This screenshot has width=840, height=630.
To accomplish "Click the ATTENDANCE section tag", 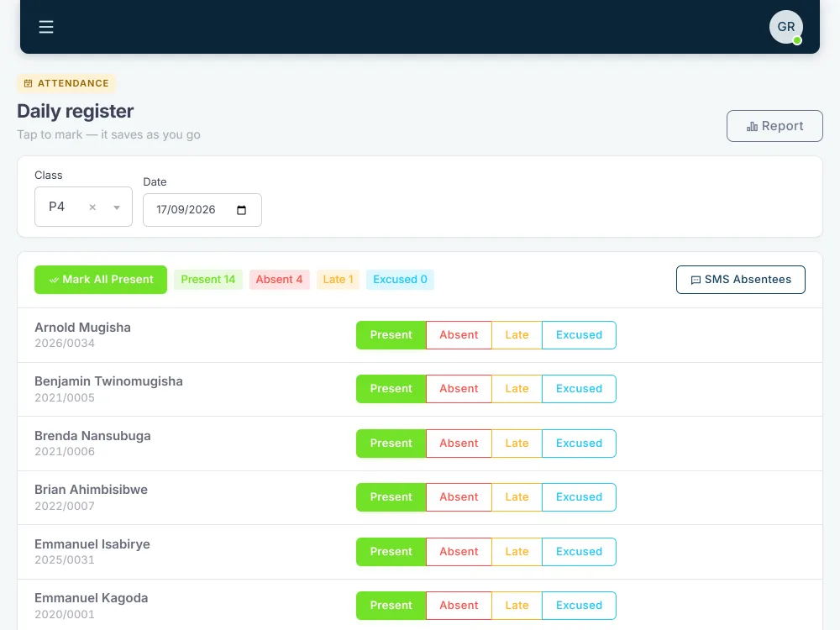I will coord(66,83).
